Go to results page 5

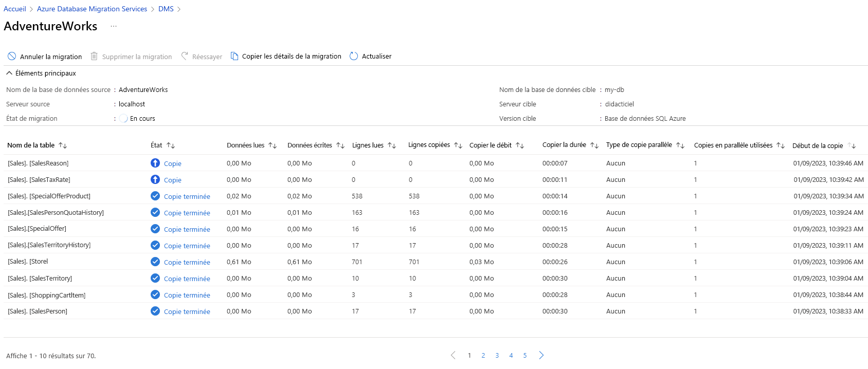coord(525,355)
